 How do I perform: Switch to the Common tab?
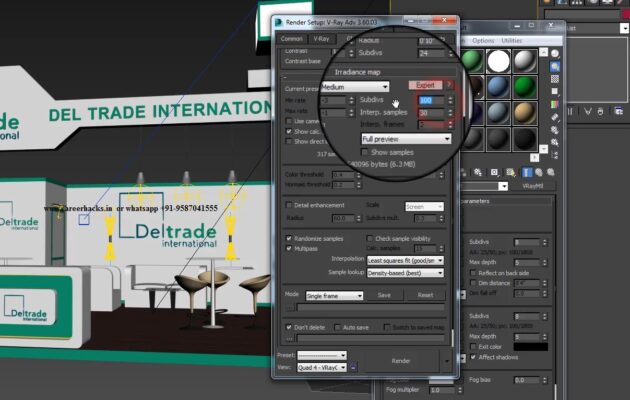[291, 39]
